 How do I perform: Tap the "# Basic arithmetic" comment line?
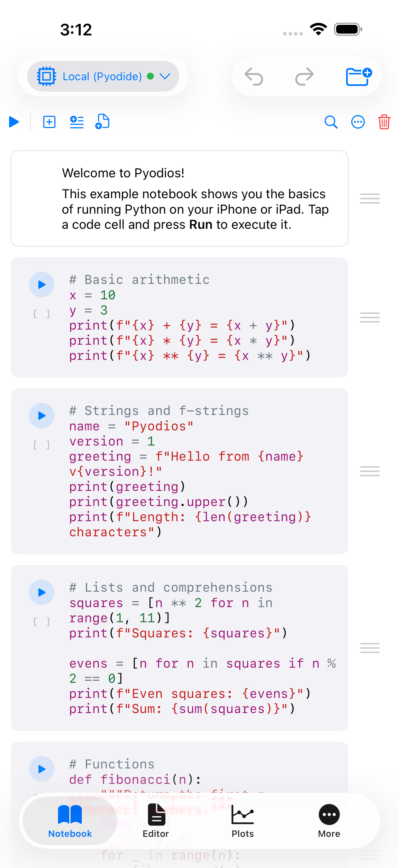[x=139, y=280]
